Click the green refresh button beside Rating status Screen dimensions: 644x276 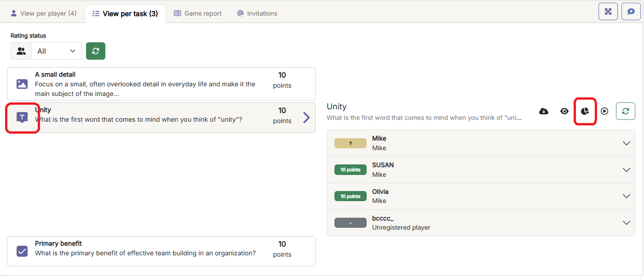(x=96, y=51)
